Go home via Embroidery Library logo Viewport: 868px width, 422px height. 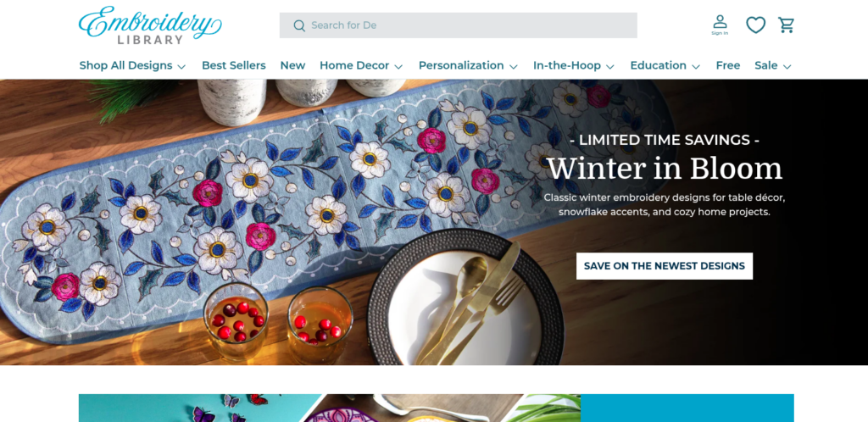pyautogui.click(x=150, y=25)
